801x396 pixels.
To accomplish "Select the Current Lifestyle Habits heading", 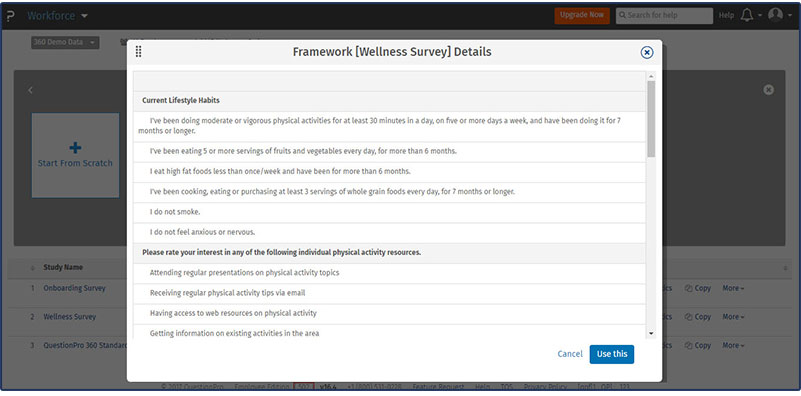I will point(181,101).
